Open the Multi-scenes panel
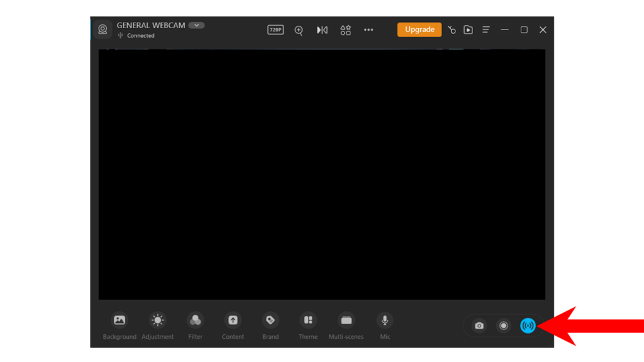 click(x=346, y=326)
